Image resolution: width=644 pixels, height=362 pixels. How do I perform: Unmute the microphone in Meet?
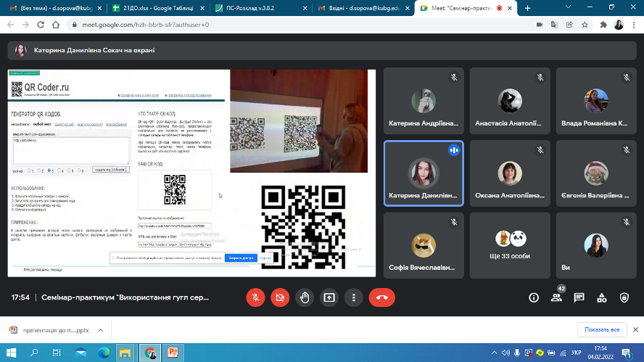point(255,297)
